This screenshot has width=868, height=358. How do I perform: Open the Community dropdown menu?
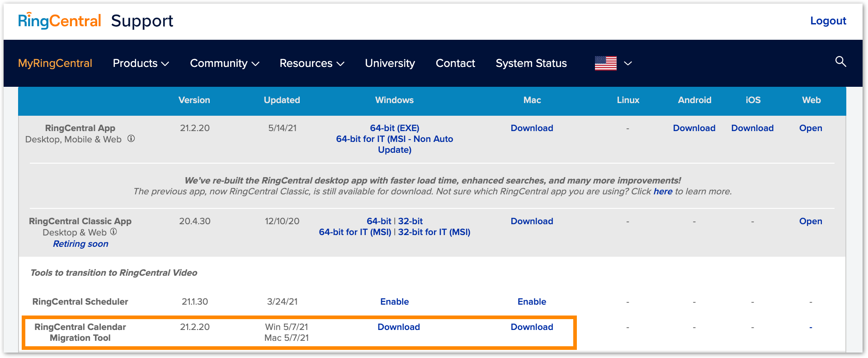[224, 63]
